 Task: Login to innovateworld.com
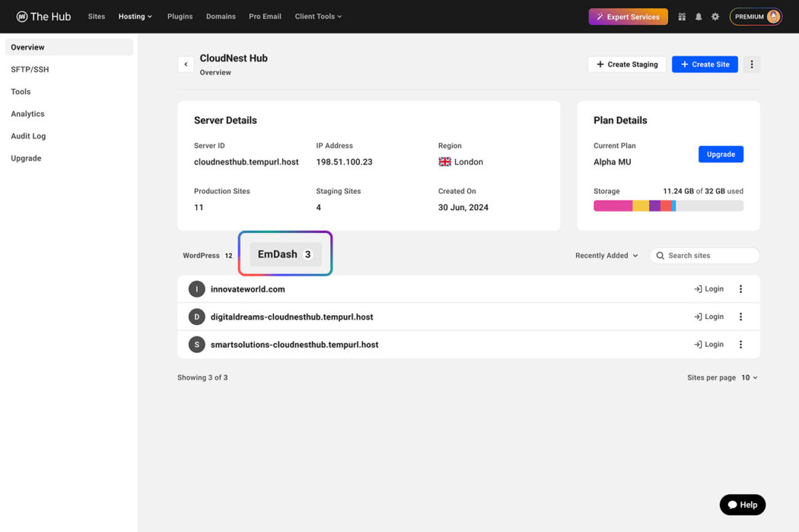[x=708, y=289]
